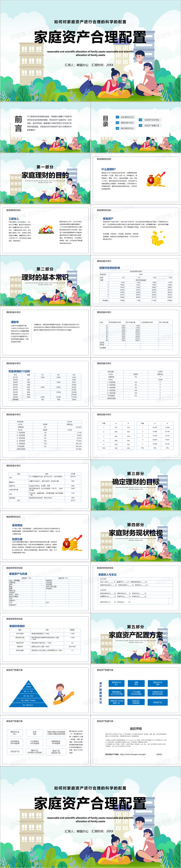Click the 投资比重 heading

click(x=17, y=539)
